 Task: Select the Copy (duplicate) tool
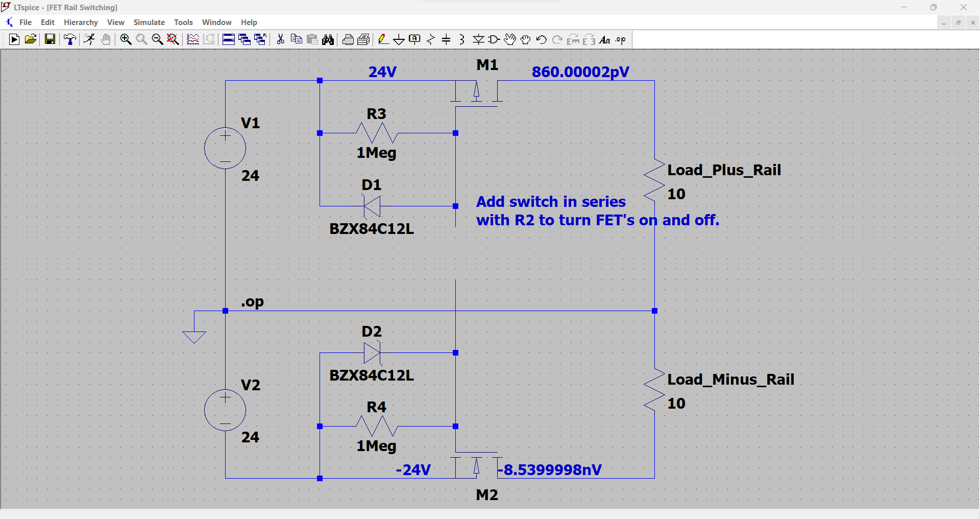(x=296, y=40)
